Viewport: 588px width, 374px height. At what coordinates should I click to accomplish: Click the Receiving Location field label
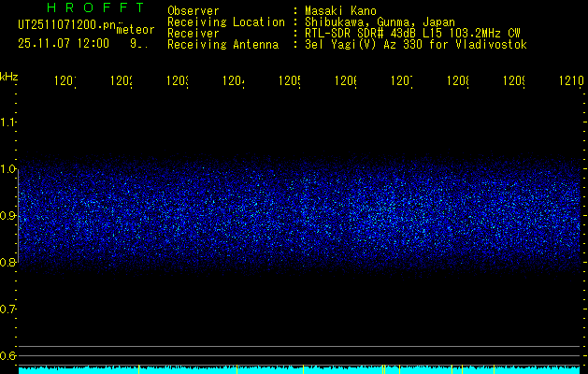point(226,22)
